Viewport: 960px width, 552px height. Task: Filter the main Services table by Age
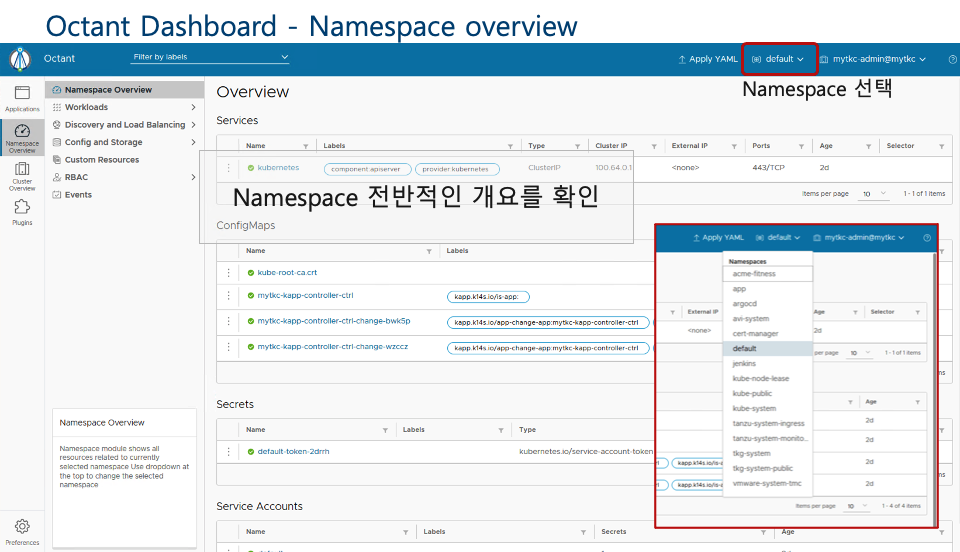[868, 146]
